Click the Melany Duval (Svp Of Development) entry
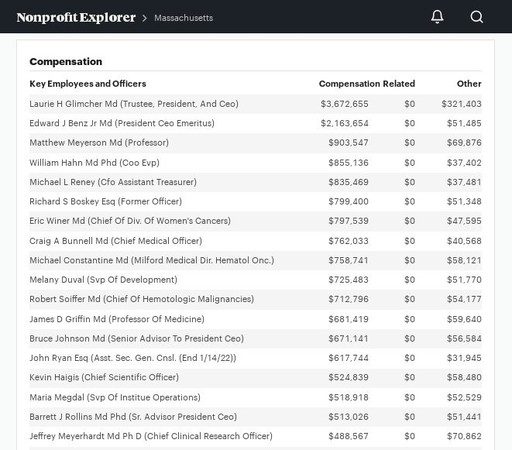Screen dimensions: 512x450 pos(103,280)
